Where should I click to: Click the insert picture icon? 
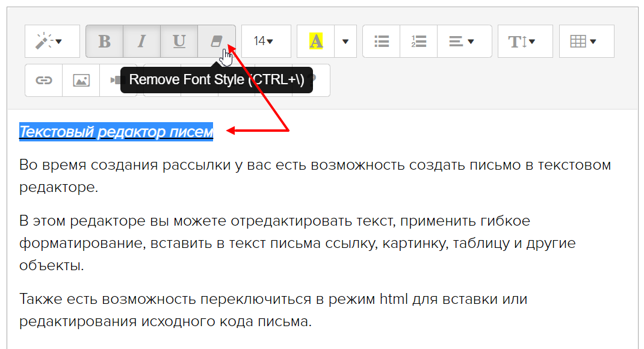pyautogui.click(x=81, y=81)
